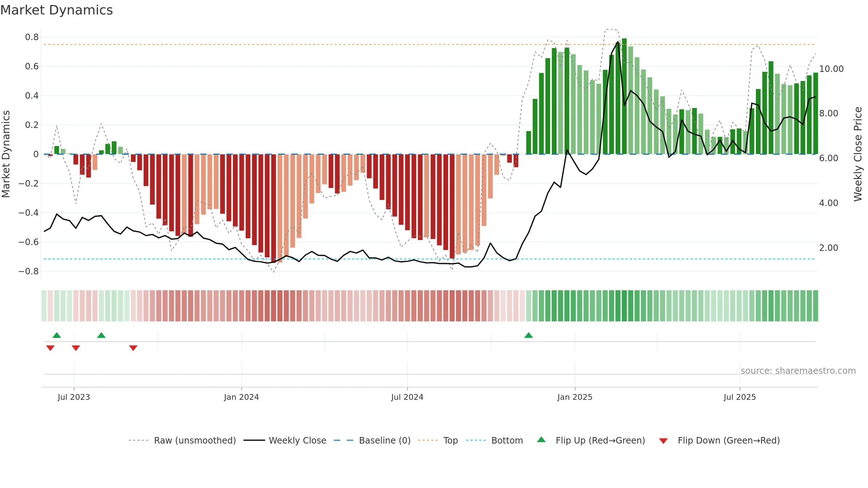Viewport: 868px width, 488px height.
Task: Toggle the Bottom legend entry
Action: click(494, 440)
